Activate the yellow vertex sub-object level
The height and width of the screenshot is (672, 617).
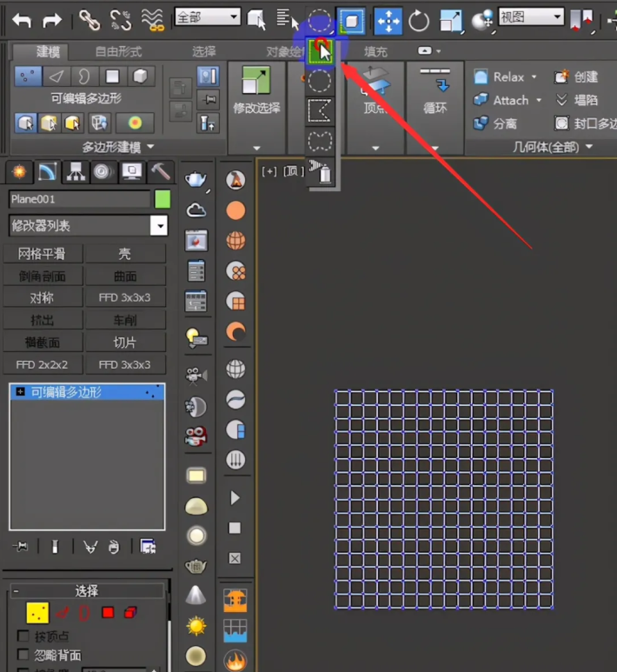(36, 613)
